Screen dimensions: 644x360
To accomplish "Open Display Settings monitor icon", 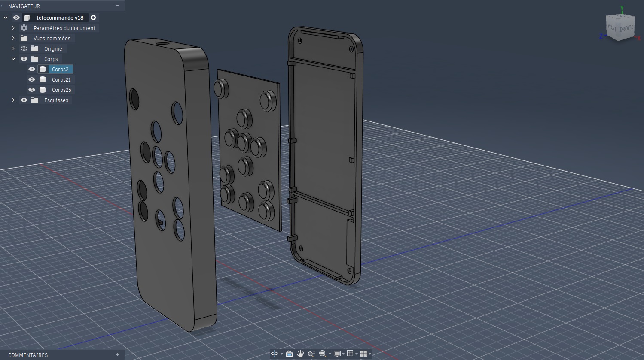I will tap(337, 354).
